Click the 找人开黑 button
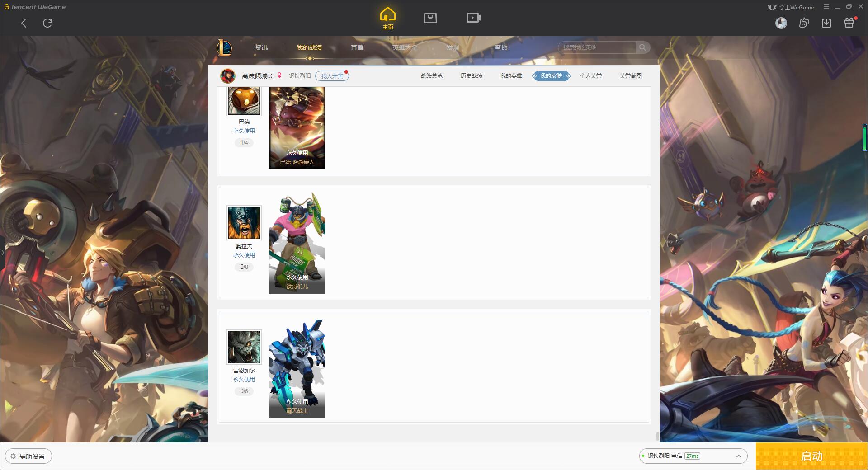Screen dimensions: 868x470 click(332, 76)
